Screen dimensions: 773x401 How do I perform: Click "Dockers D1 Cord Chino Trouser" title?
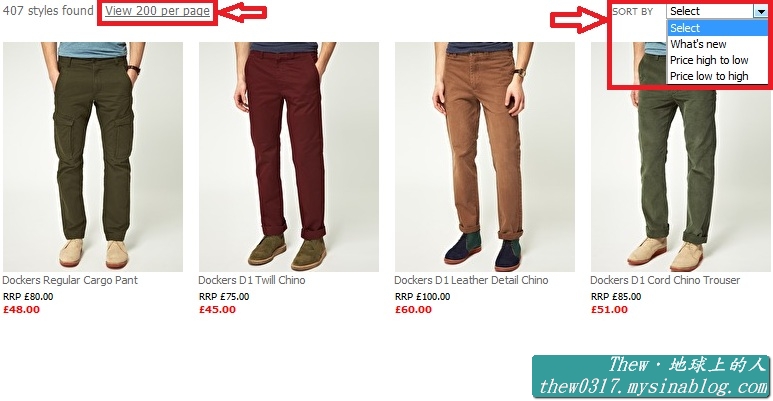665,280
